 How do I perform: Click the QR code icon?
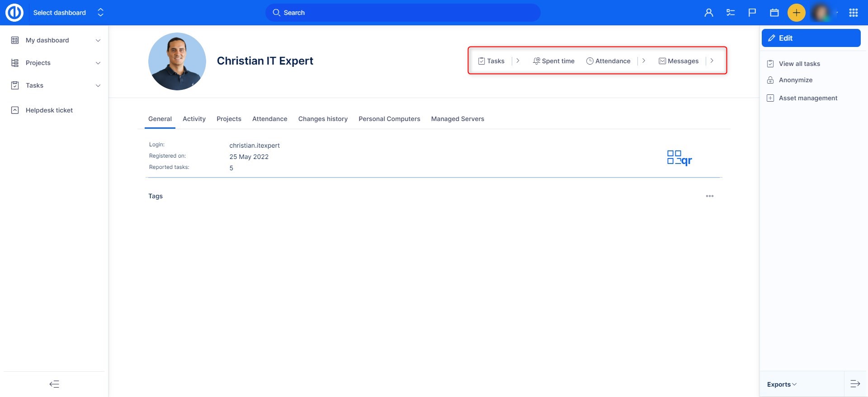click(x=679, y=158)
